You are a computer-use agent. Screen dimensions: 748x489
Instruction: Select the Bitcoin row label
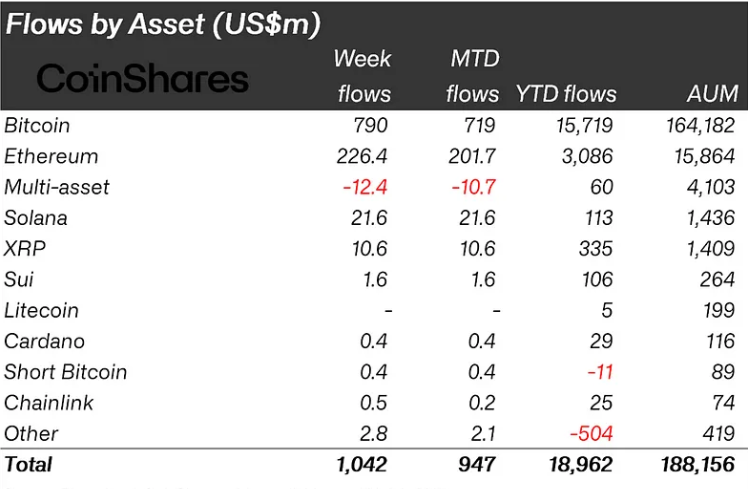click(37, 126)
